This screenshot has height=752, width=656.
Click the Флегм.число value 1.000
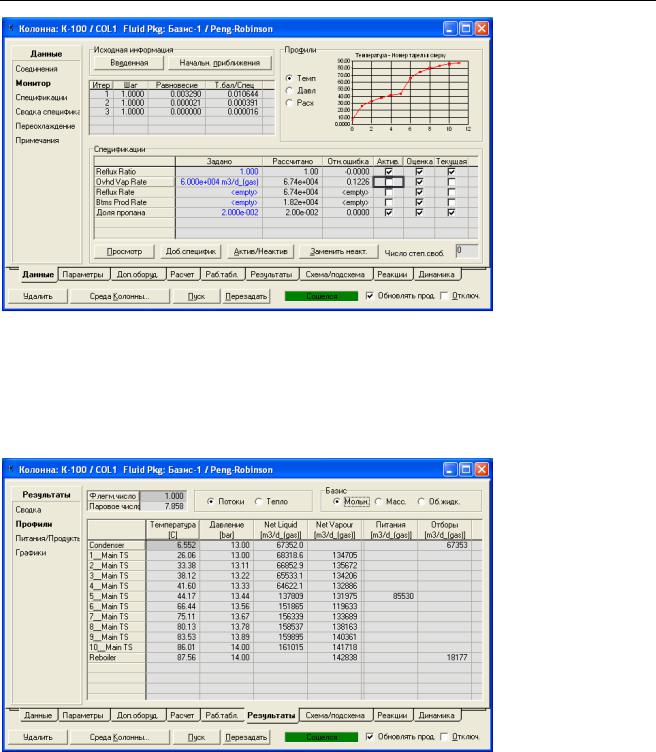[163, 496]
